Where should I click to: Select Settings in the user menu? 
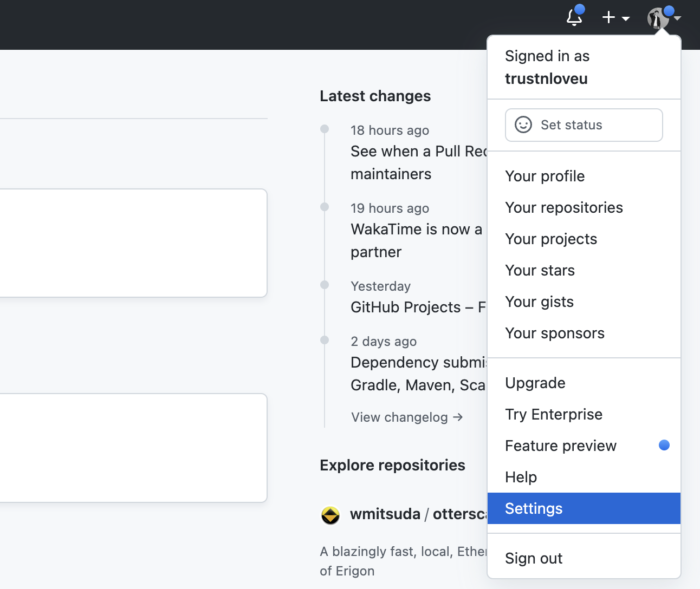(584, 508)
